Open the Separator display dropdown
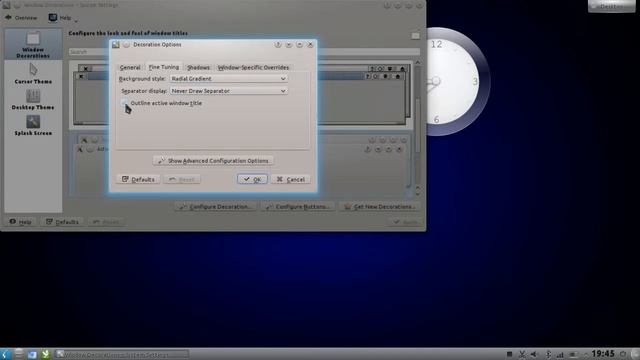Viewport: 640px width, 360px height. pos(229,91)
